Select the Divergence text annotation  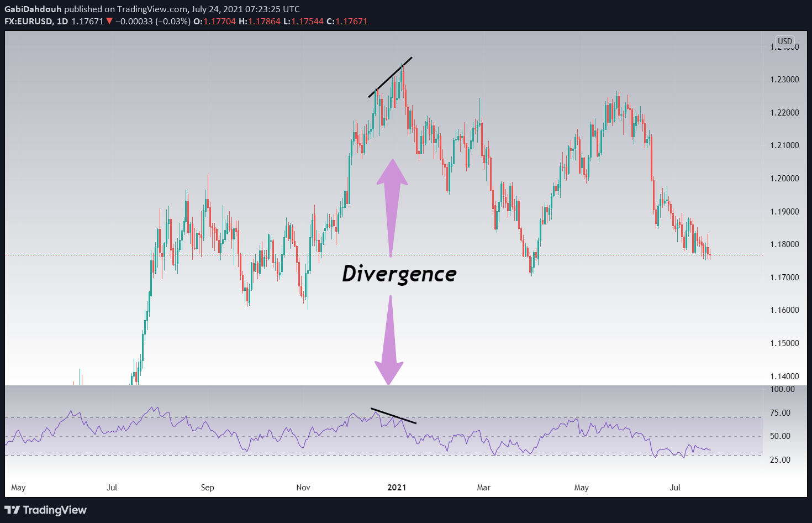click(399, 274)
